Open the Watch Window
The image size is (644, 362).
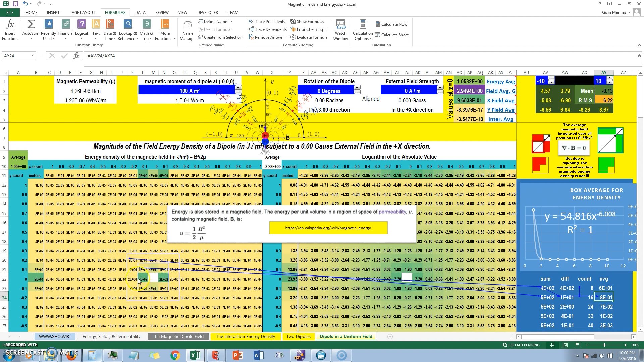pos(341,30)
